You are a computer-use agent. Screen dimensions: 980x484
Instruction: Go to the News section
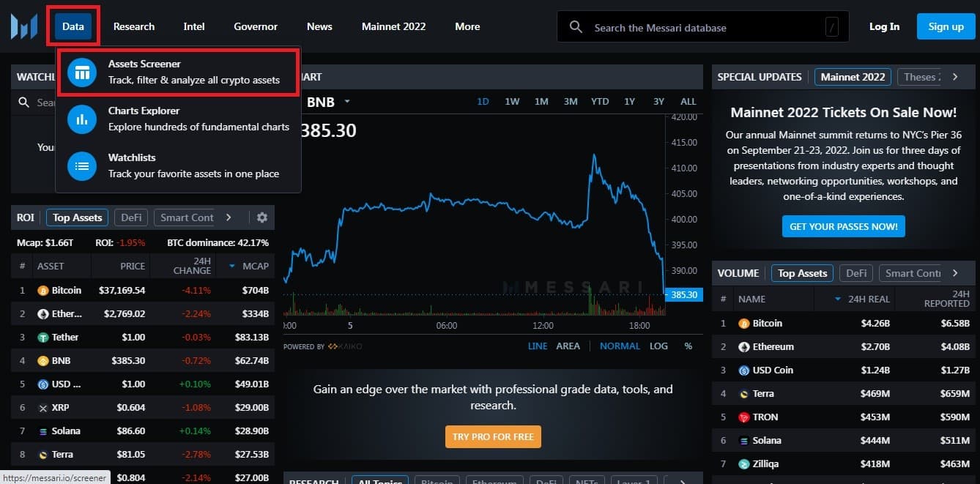coord(319,26)
